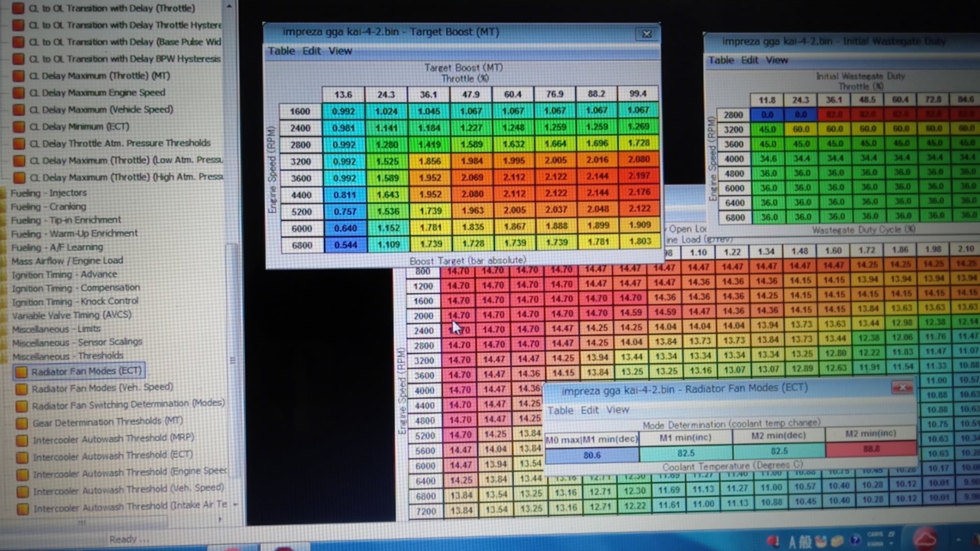The image size is (980, 551).
Task: Select the Fueling - A/F Learning category
Action: [57, 247]
